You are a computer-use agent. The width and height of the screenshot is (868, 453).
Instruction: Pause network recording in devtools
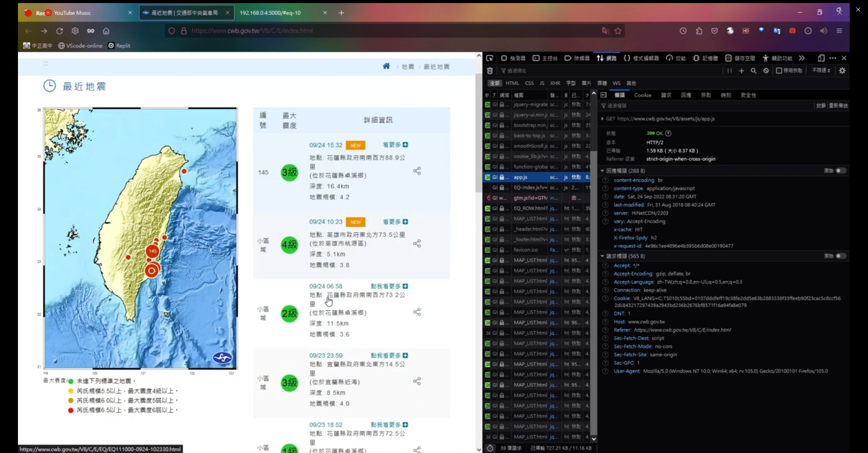729,70
